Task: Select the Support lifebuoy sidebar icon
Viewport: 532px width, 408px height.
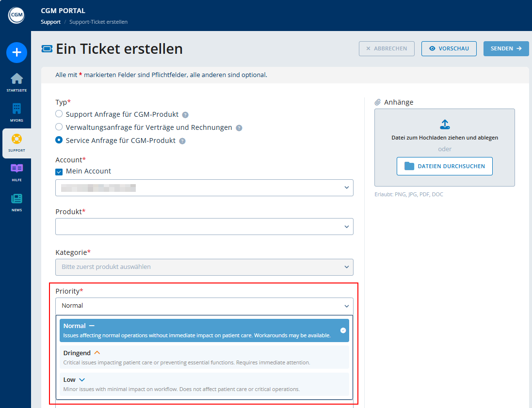Action: pos(16,139)
